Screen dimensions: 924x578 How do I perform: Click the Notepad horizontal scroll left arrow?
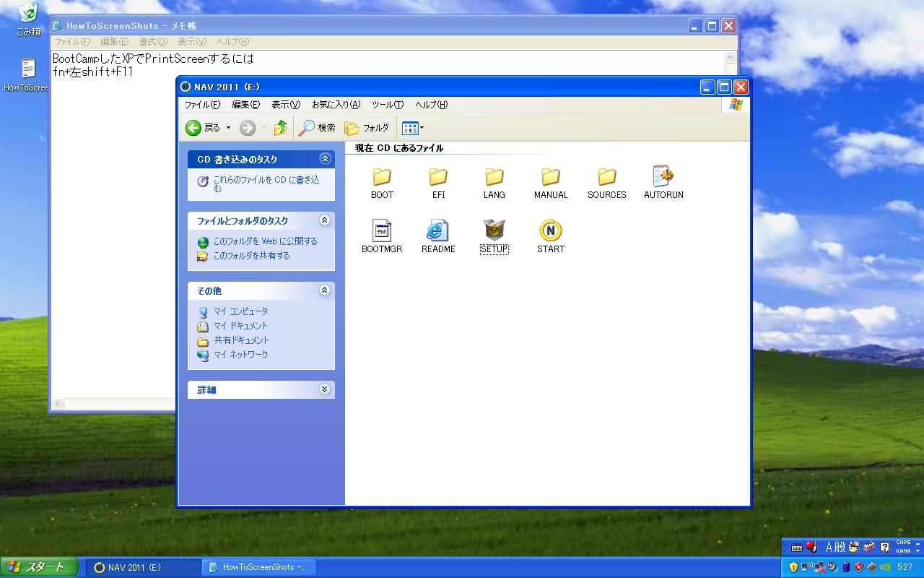58,405
